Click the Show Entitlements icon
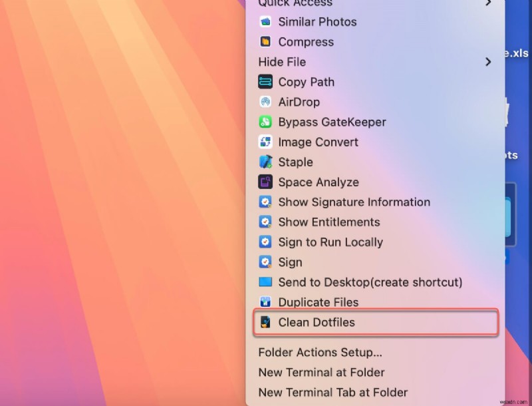 [x=265, y=222]
